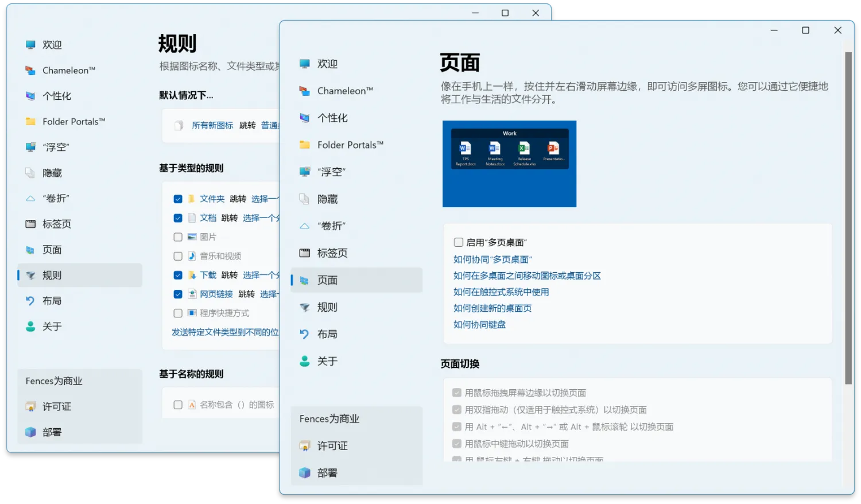Click the 部署 cube icon in front sidebar
This screenshot has width=861, height=504.
tap(304, 473)
